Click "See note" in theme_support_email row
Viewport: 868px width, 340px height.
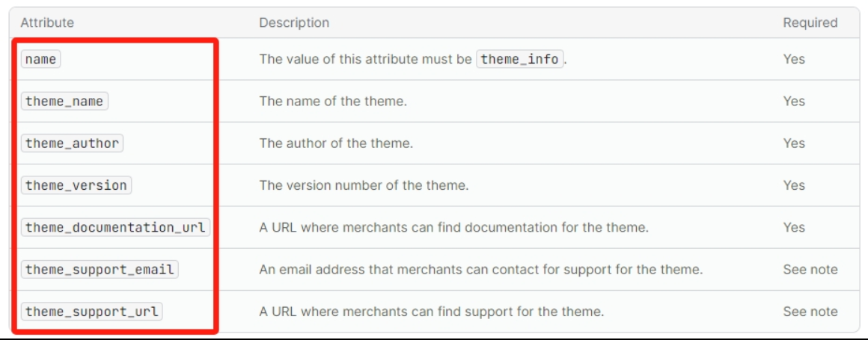(810, 269)
